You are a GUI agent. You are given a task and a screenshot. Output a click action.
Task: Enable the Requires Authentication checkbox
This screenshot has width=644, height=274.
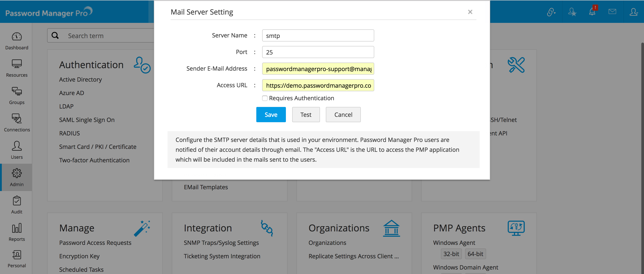[x=265, y=98]
